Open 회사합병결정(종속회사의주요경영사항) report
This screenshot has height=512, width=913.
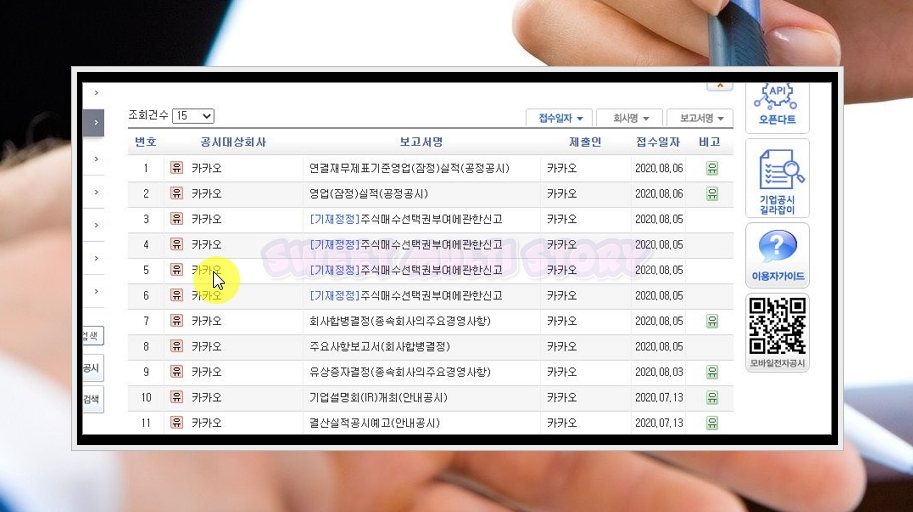(400, 321)
